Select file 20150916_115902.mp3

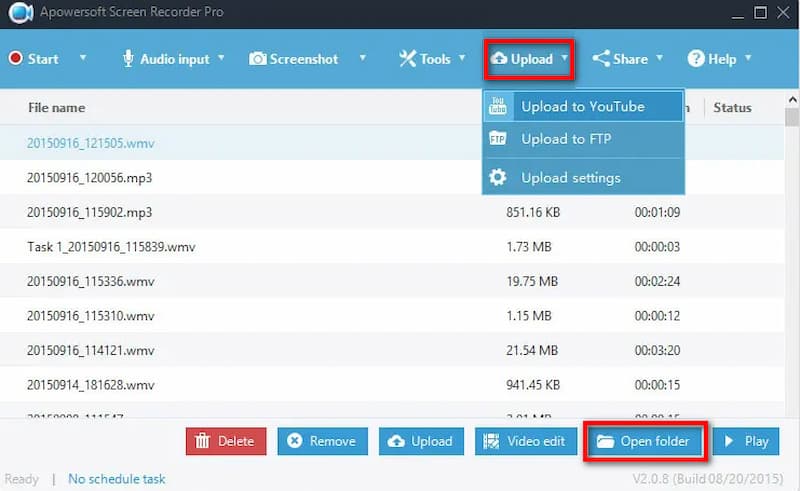[x=89, y=212]
